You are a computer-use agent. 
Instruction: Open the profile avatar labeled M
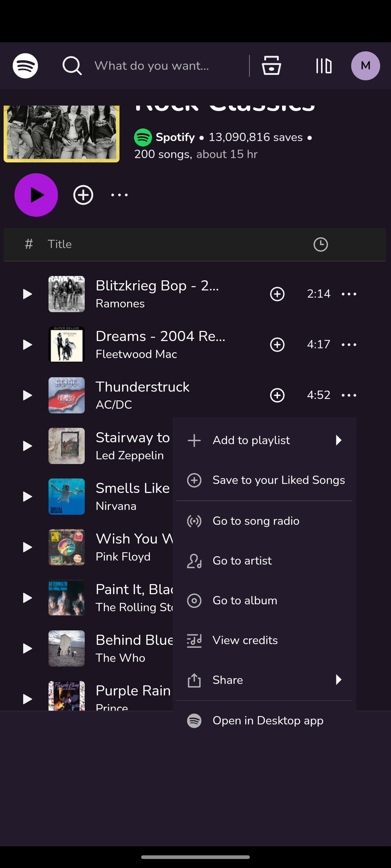tap(366, 66)
